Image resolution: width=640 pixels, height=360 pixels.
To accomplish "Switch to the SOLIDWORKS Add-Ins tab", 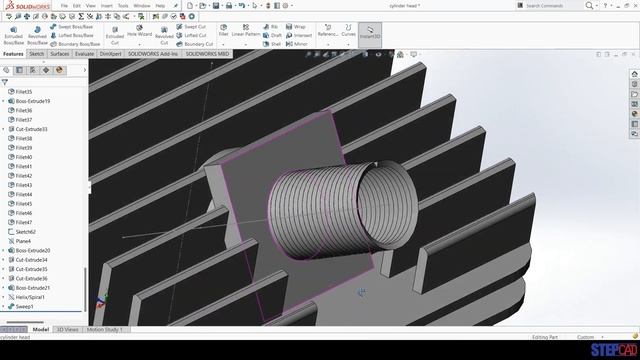I will click(153, 54).
